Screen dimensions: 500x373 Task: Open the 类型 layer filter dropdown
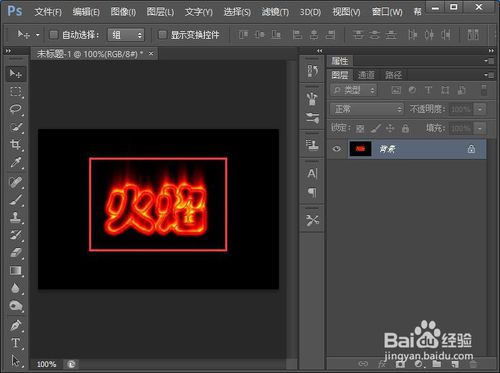[x=354, y=90]
